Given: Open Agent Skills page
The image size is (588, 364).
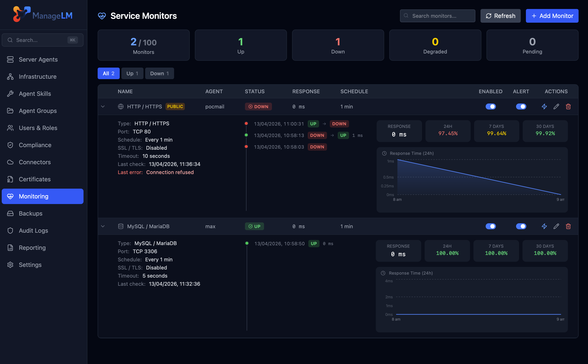Looking at the screenshot, I should [35, 94].
